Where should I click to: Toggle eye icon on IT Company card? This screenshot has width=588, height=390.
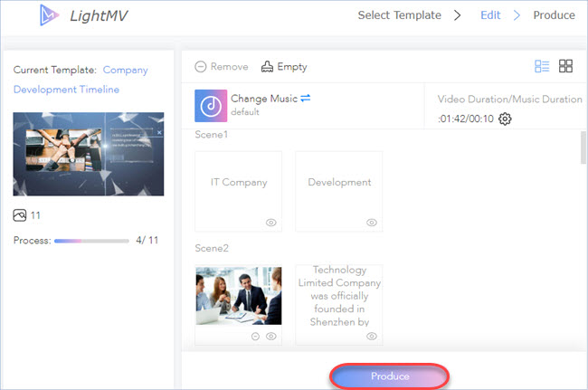pos(271,223)
